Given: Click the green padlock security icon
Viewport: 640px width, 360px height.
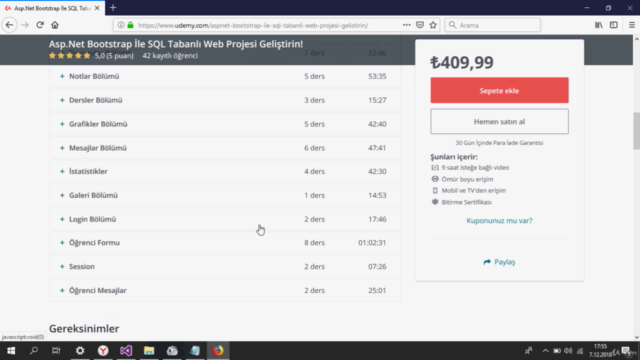Looking at the screenshot, I should click(131, 25).
